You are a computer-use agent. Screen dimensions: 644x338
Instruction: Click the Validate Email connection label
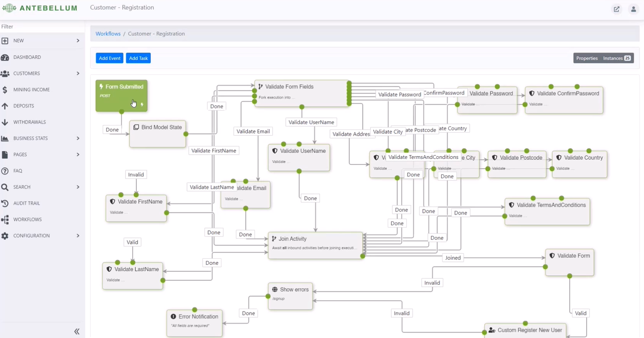(253, 131)
